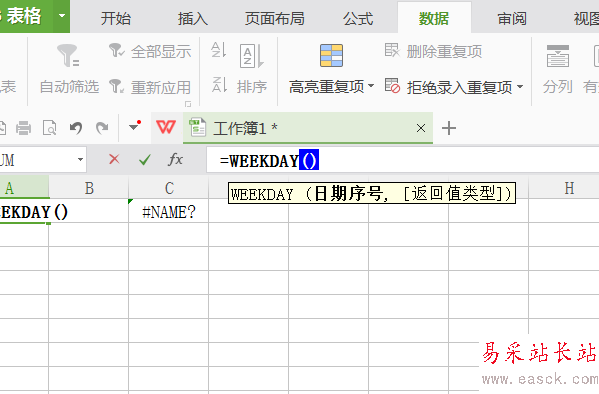Switch to the 审阅 ribbon tab

coord(512,18)
